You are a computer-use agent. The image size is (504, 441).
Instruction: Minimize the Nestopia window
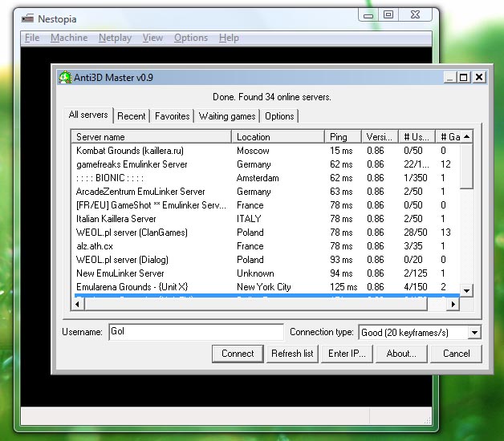pyautogui.click(x=368, y=15)
